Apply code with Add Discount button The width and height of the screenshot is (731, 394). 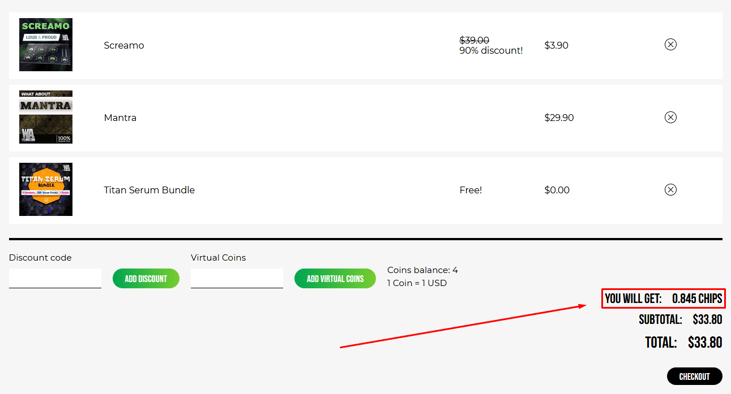click(x=146, y=278)
